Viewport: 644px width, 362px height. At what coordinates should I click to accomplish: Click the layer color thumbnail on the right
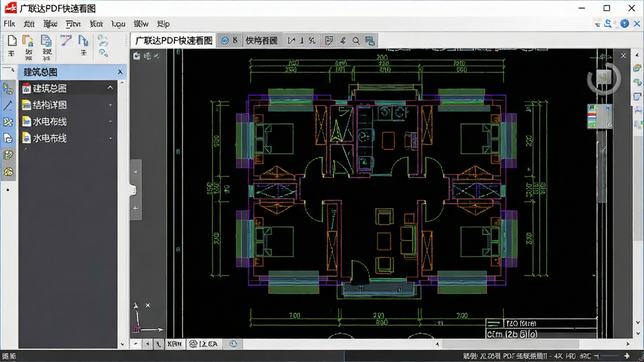tap(599, 116)
